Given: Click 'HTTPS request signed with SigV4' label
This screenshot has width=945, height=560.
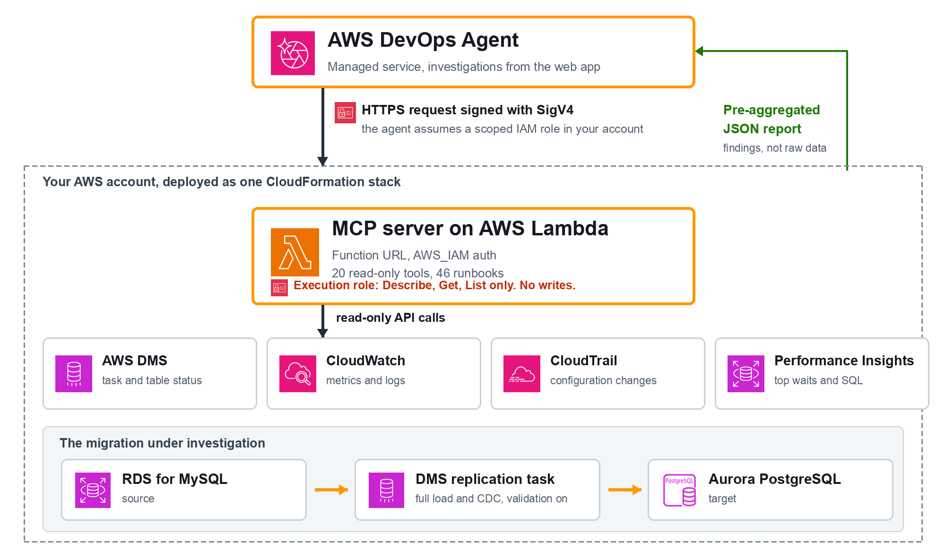Looking at the screenshot, I should (468, 110).
